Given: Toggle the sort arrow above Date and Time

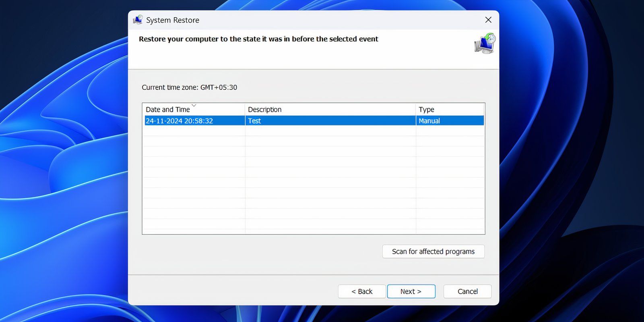Looking at the screenshot, I should pyautogui.click(x=194, y=105).
